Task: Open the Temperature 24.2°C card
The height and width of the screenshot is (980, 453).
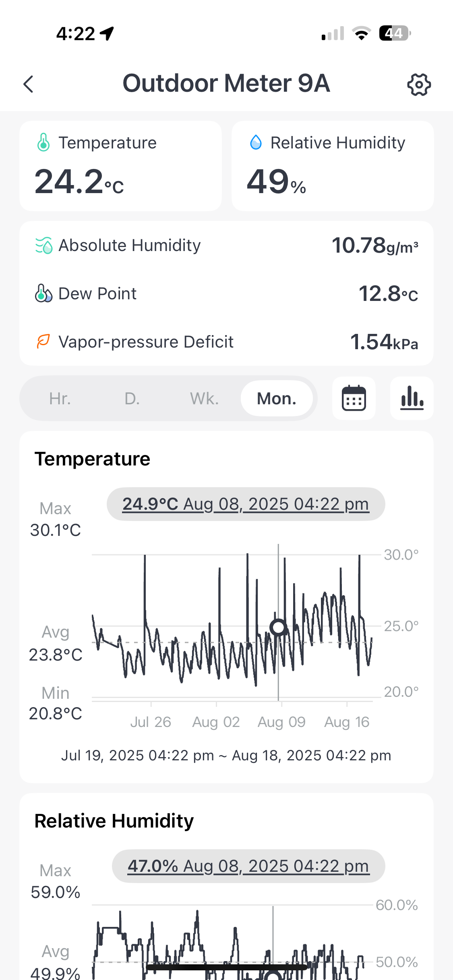Action: click(x=120, y=166)
